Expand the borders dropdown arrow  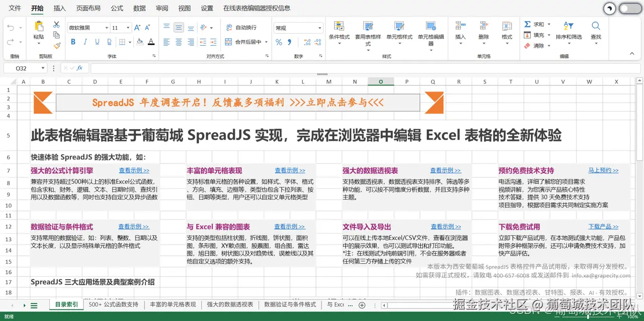pos(130,42)
